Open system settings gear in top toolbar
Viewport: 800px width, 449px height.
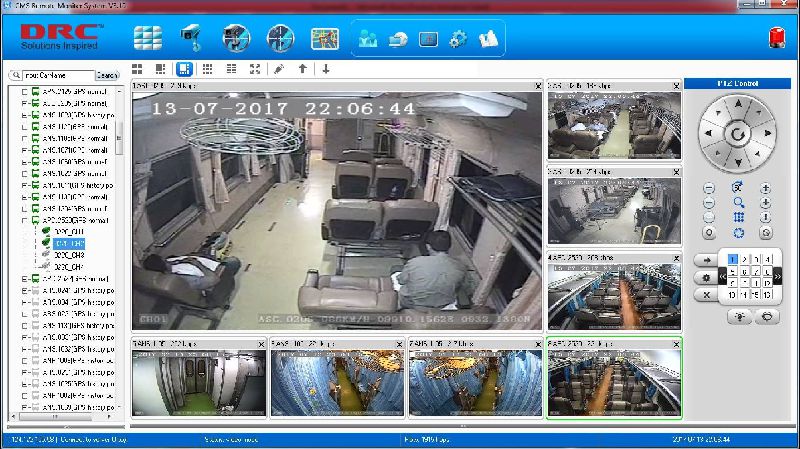pyautogui.click(x=458, y=39)
